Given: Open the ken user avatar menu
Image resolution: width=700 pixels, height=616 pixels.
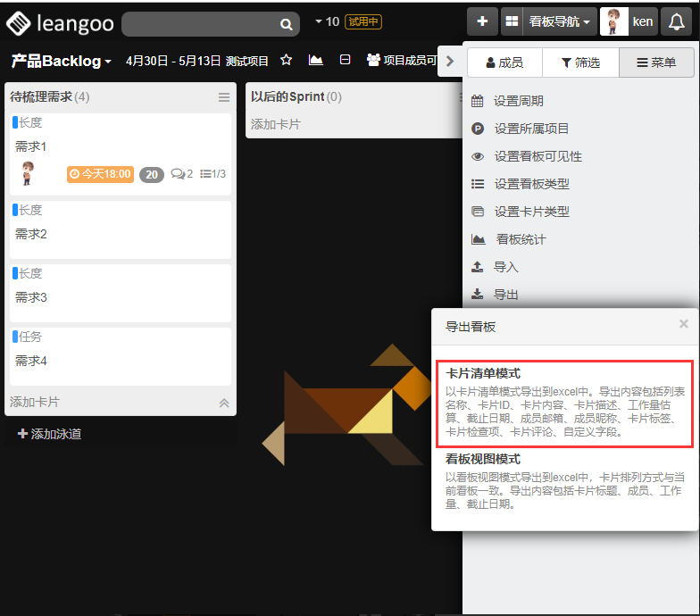Looking at the screenshot, I should click(629, 21).
